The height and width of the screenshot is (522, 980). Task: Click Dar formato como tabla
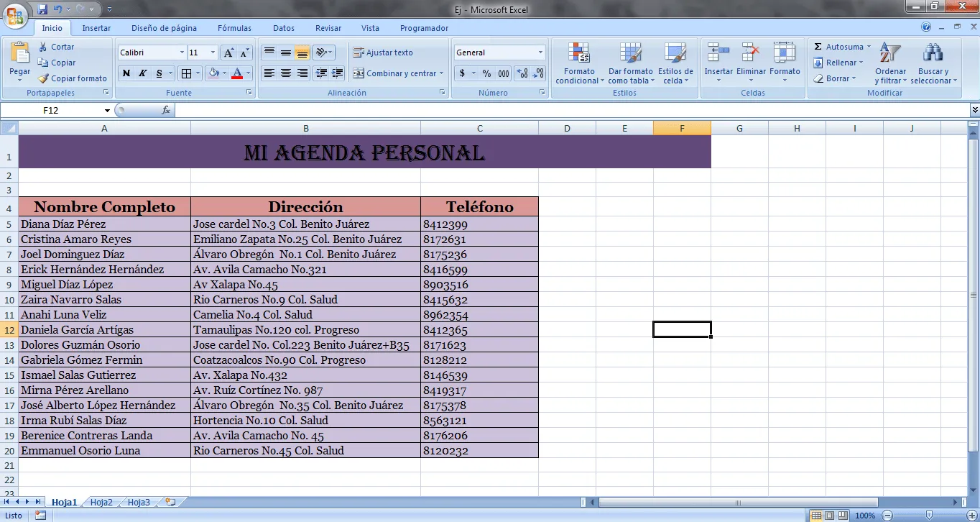point(630,63)
